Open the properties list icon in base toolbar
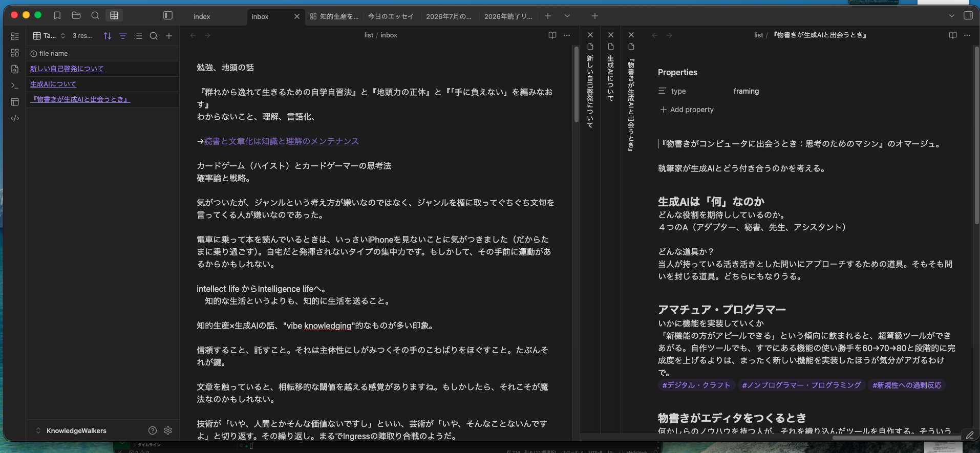 (x=138, y=36)
